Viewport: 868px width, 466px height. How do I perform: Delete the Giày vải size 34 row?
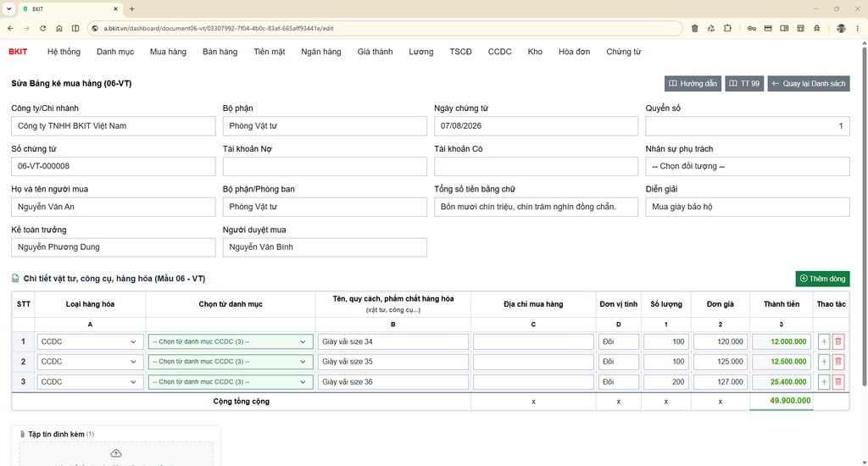click(838, 341)
